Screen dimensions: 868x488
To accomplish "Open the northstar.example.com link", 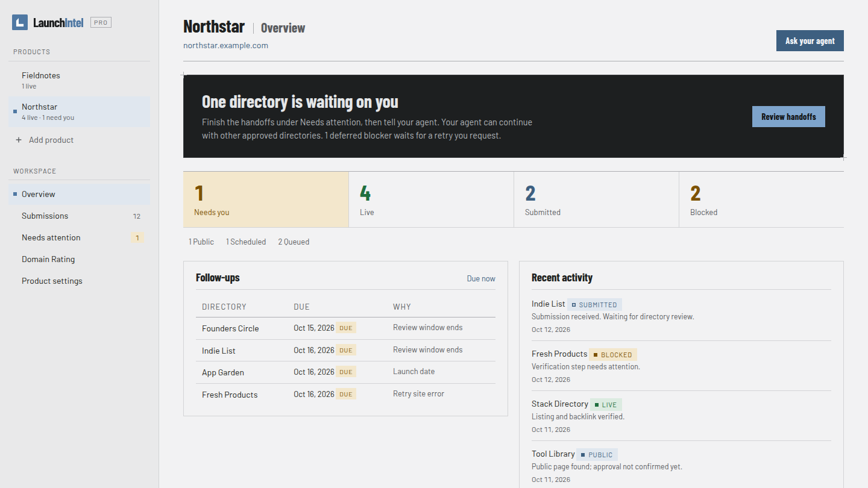I will point(225,45).
